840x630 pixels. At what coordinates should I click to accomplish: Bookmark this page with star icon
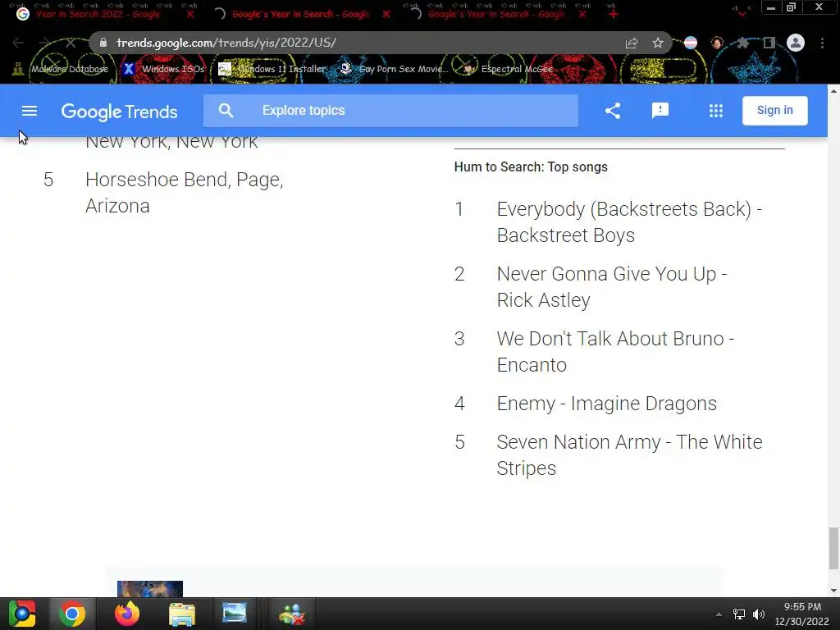coord(658,43)
